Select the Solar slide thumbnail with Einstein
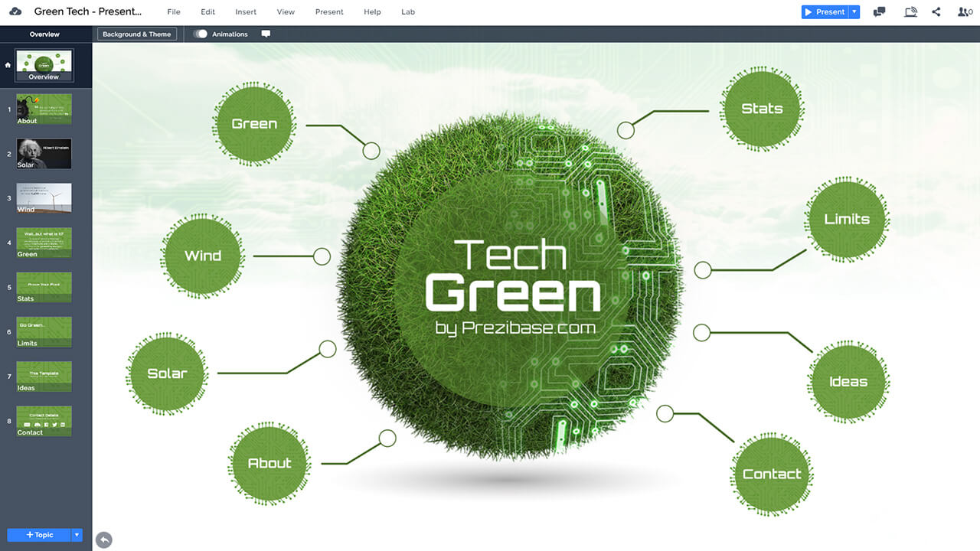The height and width of the screenshot is (551, 980). pos(44,154)
